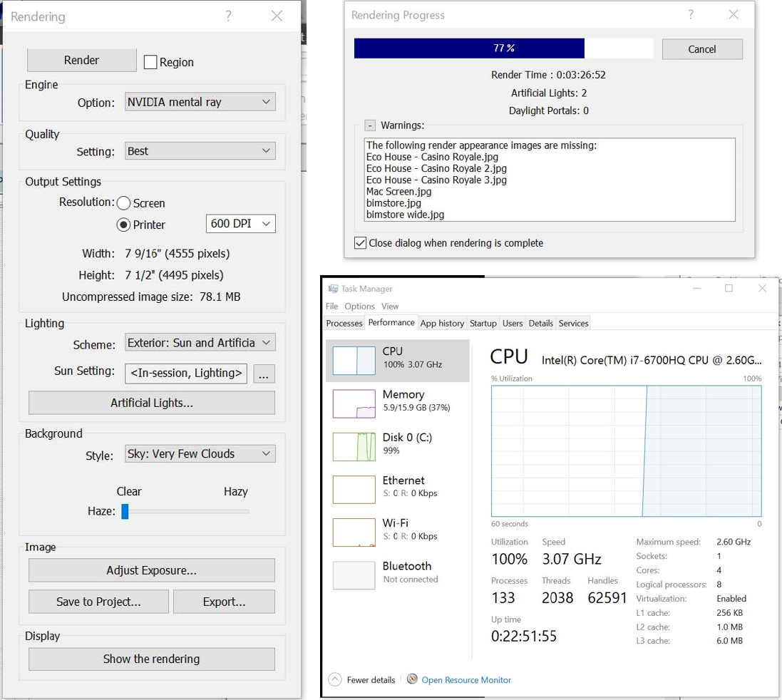Click the Resource Monitor icon
This screenshot has width=782, height=700.
tap(412, 679)
